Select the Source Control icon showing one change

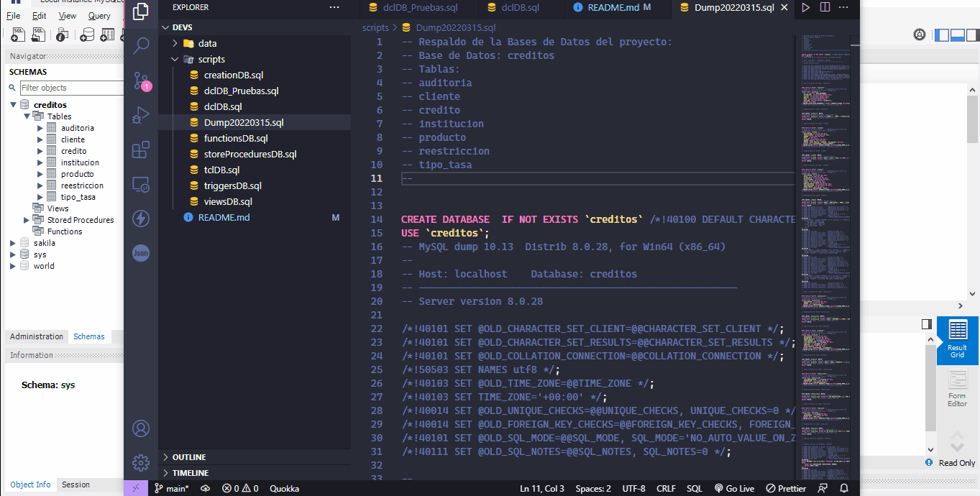pyautogui.click(x=140, y=81)
